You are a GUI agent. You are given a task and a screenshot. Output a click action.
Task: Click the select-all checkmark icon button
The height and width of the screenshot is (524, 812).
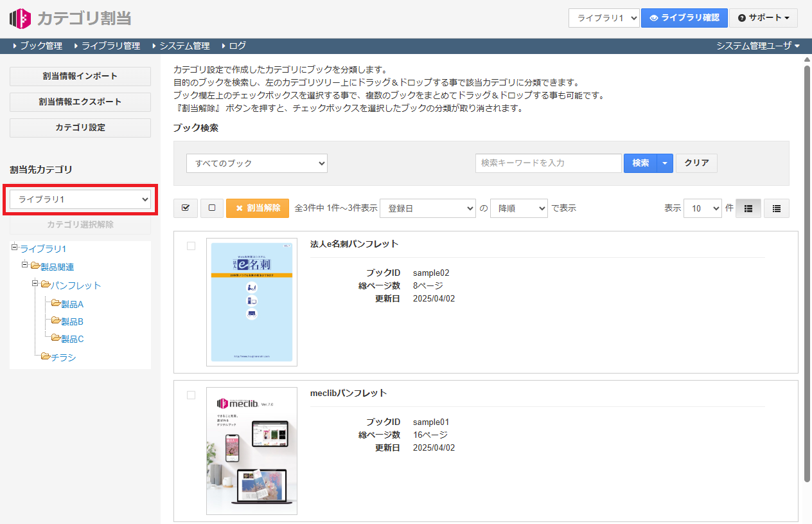point(186,208)
